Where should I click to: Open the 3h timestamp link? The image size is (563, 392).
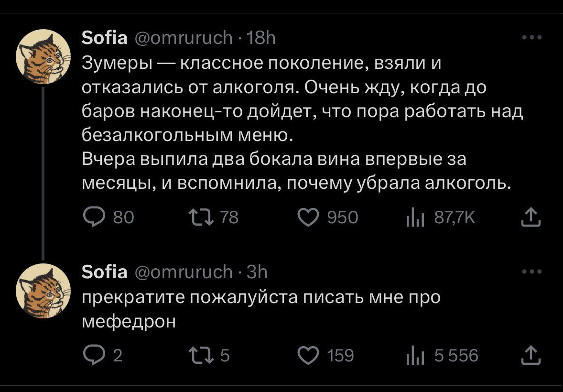[x=258, y=272]
